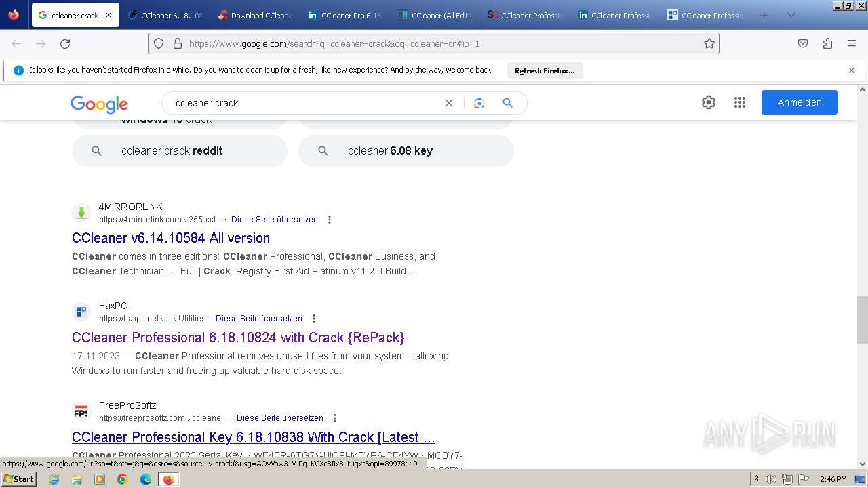
Task: Translate the FreeProSoftz result page
Action: [280, 418]
